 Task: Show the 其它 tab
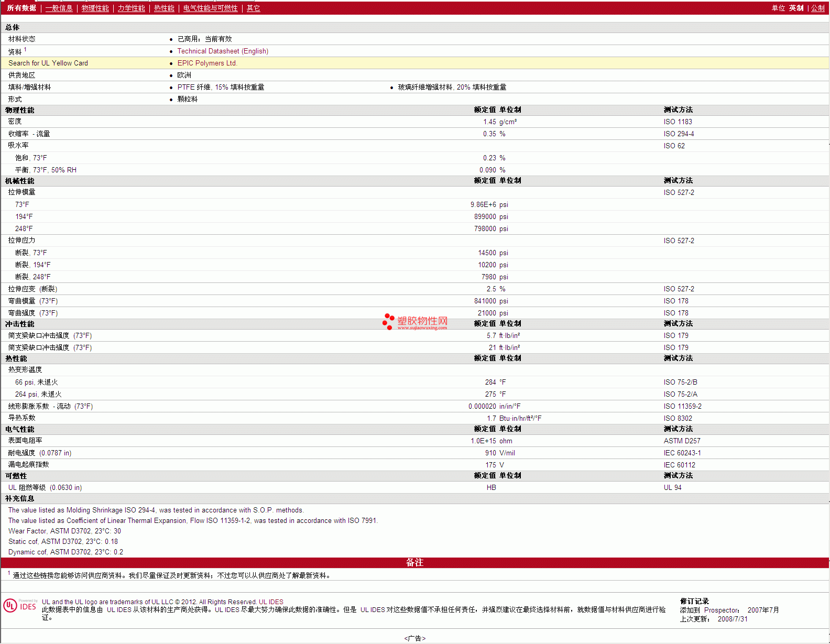tap(253, 8)
